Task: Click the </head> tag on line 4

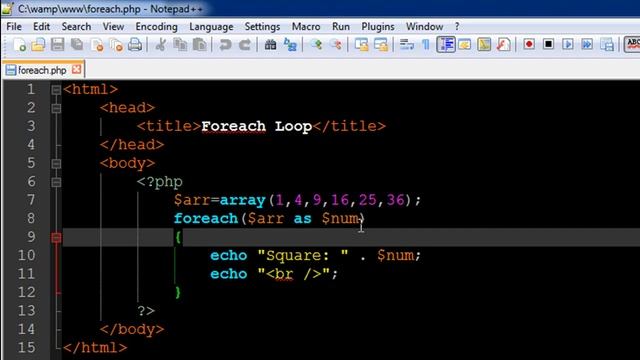Action: click(132, 144)
